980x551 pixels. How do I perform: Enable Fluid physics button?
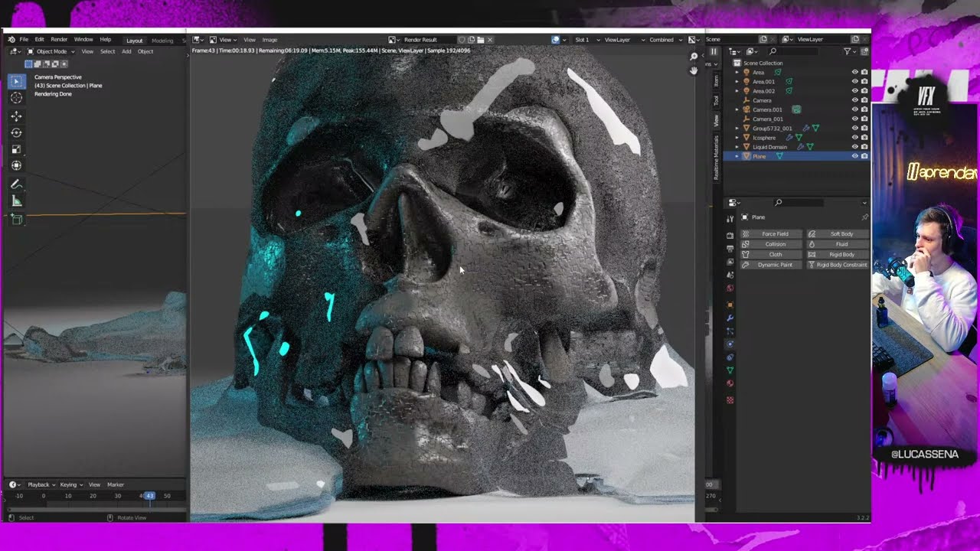click(838, 244)
